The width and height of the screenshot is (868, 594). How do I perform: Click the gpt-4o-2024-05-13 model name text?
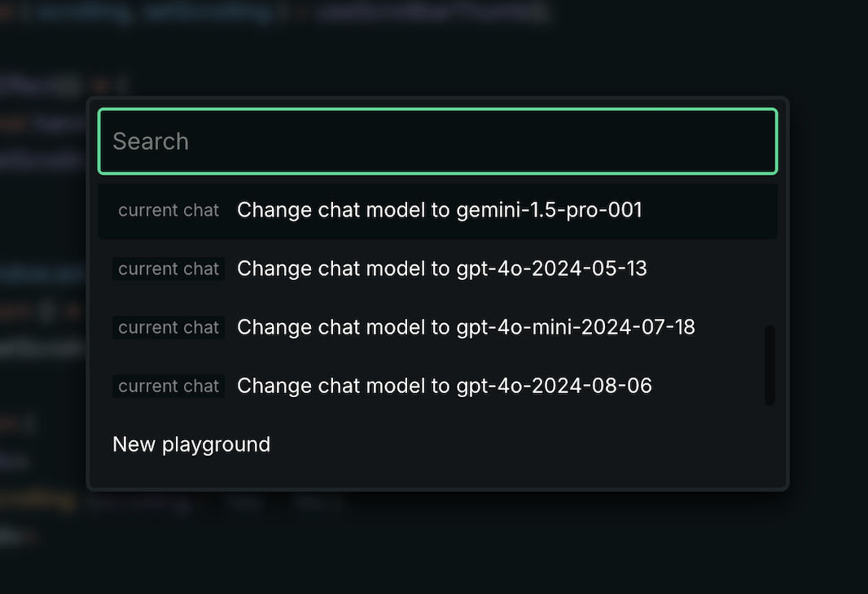[x=551, y=269]
